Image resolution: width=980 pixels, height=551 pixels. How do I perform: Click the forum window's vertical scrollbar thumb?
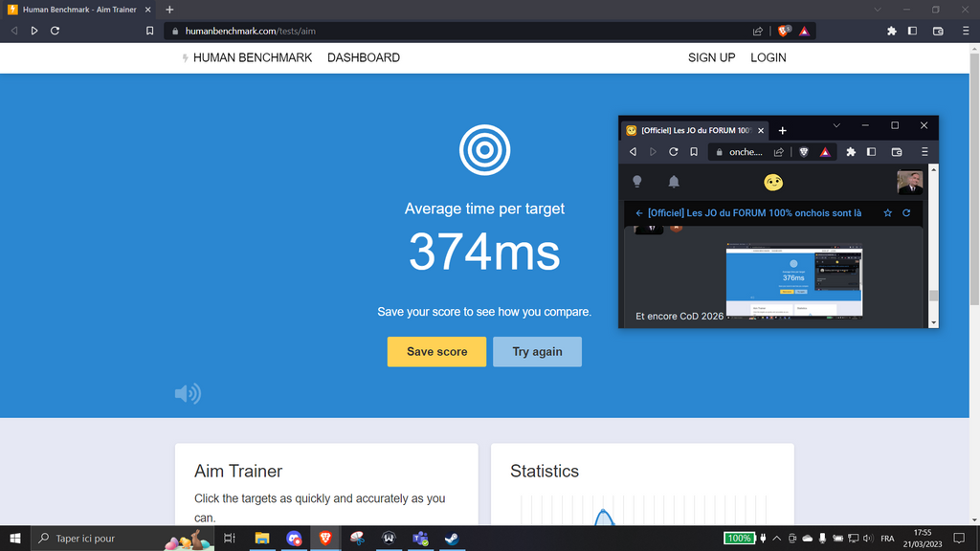[x=933, y=296]
